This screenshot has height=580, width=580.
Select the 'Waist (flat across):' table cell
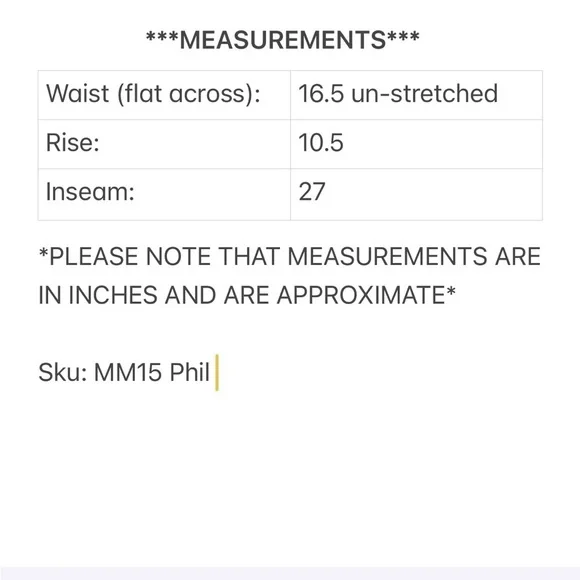pos(164,95)
